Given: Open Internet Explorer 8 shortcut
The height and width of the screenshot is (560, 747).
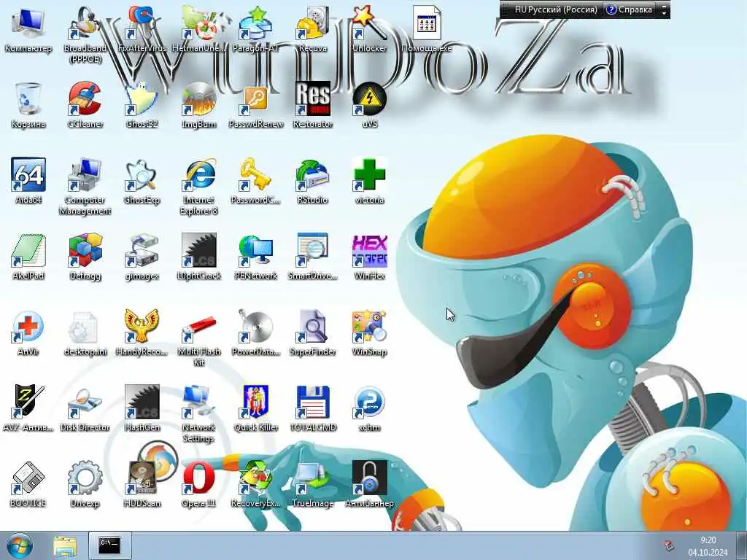Looking at the screenshot, I should pos(198,187).
